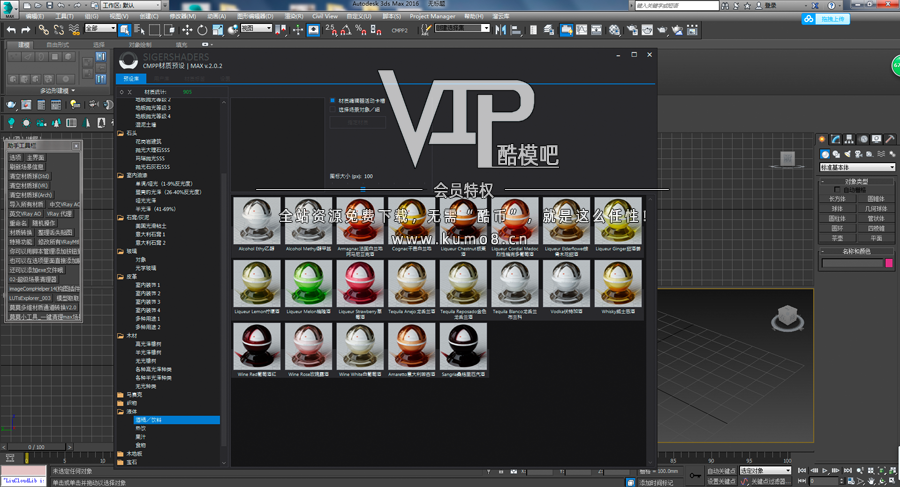Open the Hierarchy tab in command panel
Viewport: 900px width, 487px height.
point(849,139)
